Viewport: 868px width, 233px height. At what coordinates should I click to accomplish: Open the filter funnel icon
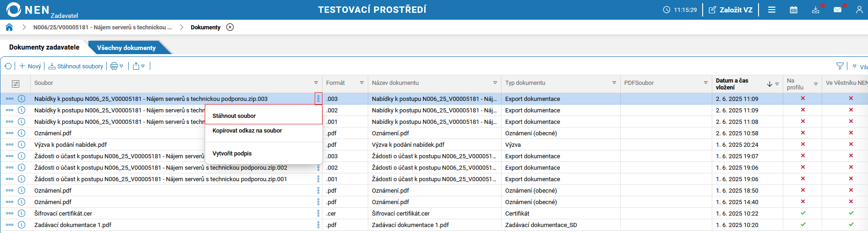[x=840, y=66]
